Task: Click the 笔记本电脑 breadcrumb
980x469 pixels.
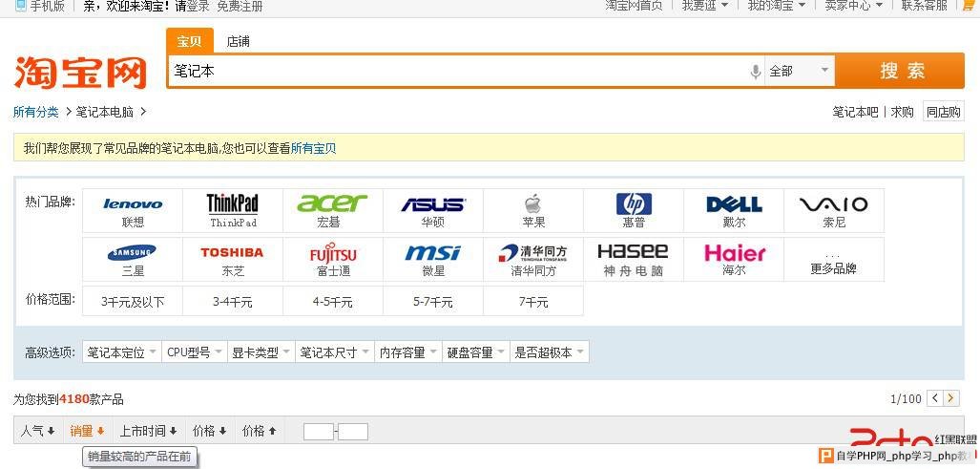Action: pyautogui.click(x=105, y=112)
